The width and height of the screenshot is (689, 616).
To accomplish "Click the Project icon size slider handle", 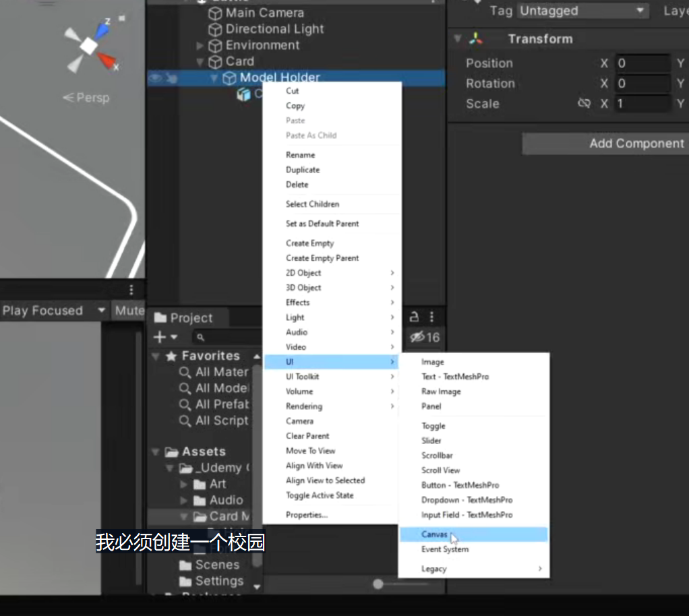I will [x=378, y=584].
